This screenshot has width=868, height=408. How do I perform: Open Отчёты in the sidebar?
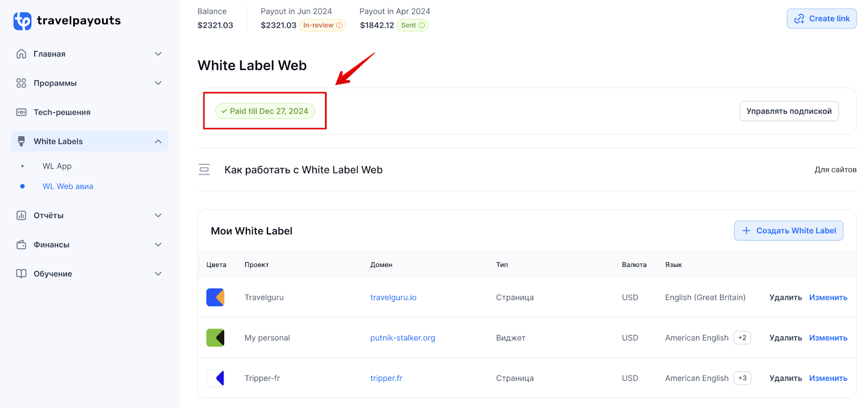point(90,215)
